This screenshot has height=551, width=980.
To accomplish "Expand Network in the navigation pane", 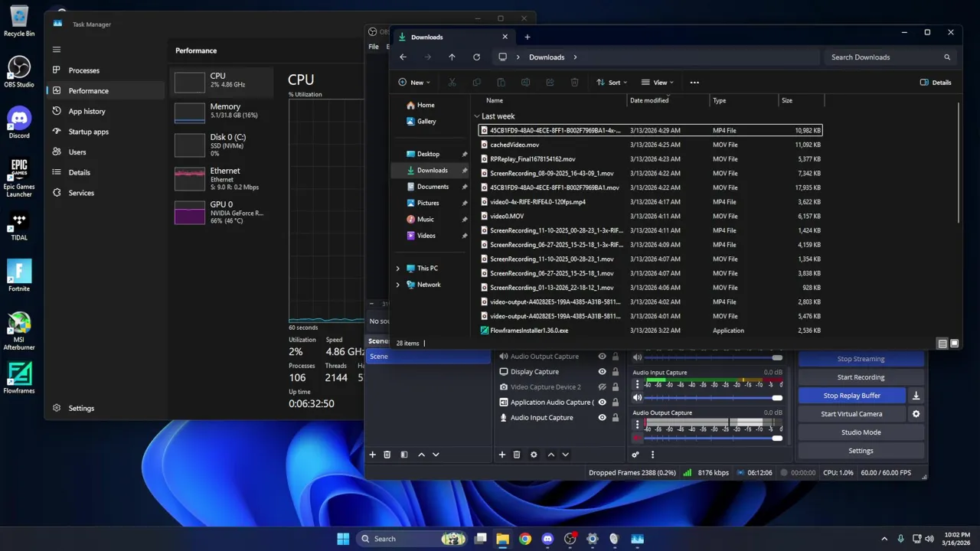I will click(x=397, y=285).
